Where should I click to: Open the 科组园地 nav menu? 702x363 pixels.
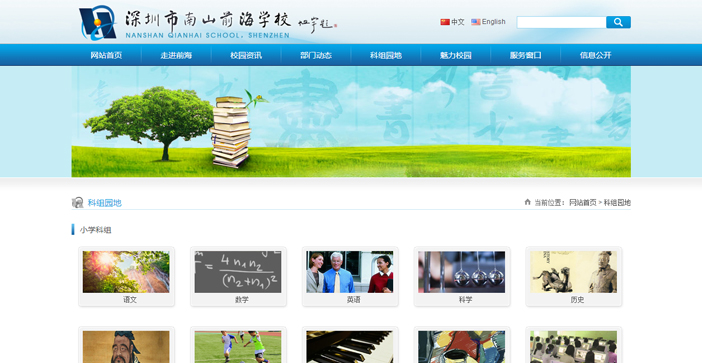click(x=385, y=56)
